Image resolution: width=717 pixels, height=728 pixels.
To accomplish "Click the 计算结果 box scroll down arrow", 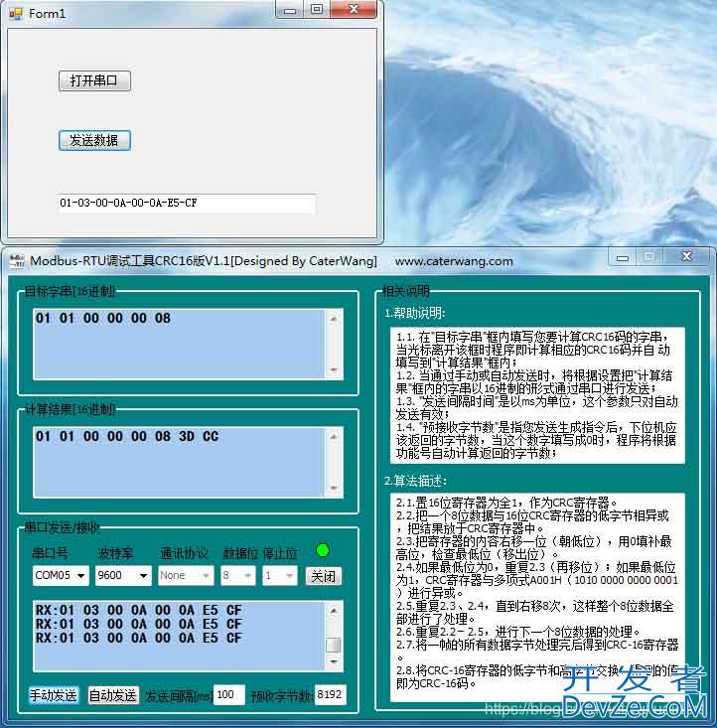I will [x=334, y=488].
